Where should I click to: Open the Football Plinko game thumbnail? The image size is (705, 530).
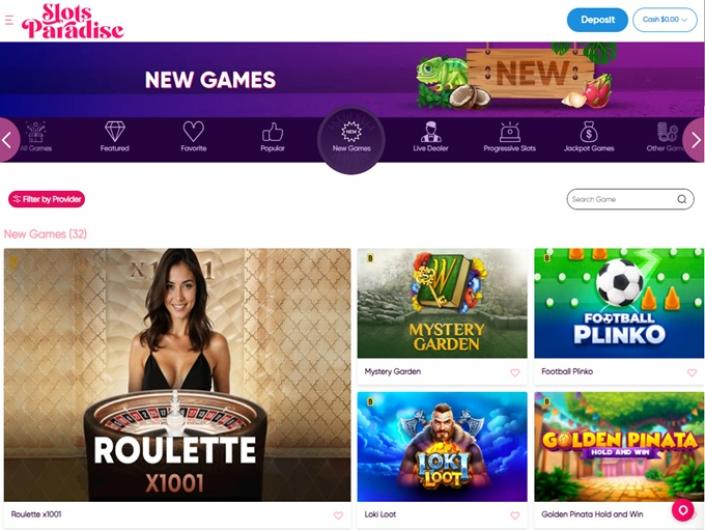[x=619, y=303]
